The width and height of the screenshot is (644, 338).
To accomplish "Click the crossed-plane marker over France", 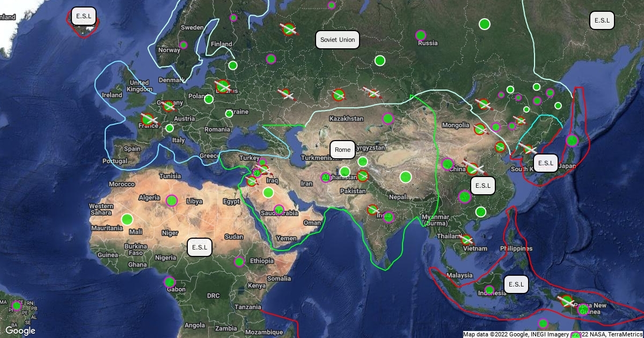I will [148, 119].
